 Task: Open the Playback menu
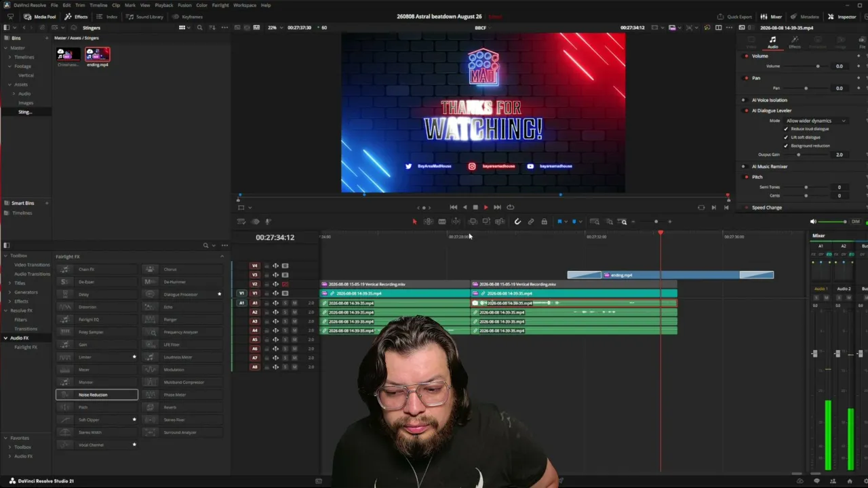164,5
